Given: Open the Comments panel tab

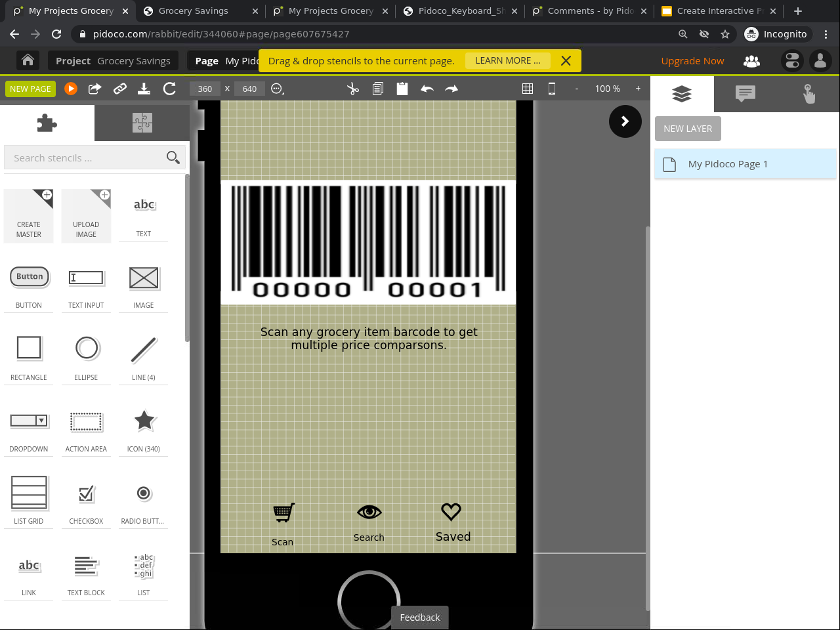Looking at the screenshot, I should pyautogui.click(x=745, y=94).
